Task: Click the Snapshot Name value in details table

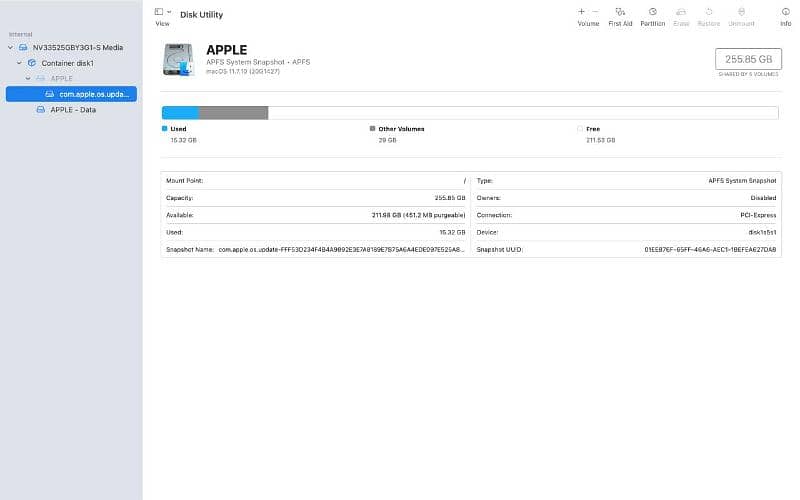Action: coord(341,248)
